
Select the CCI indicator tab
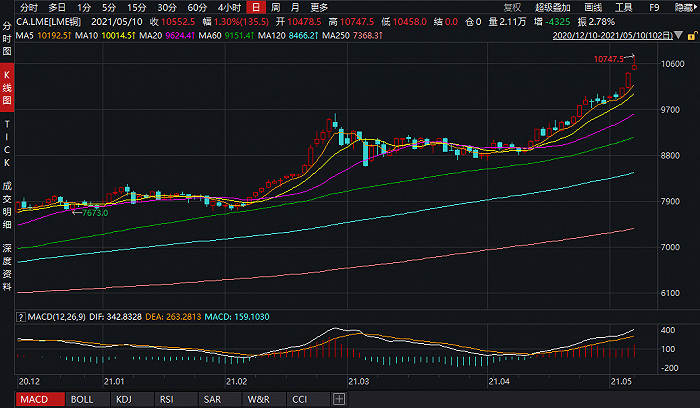coord(298,399)
